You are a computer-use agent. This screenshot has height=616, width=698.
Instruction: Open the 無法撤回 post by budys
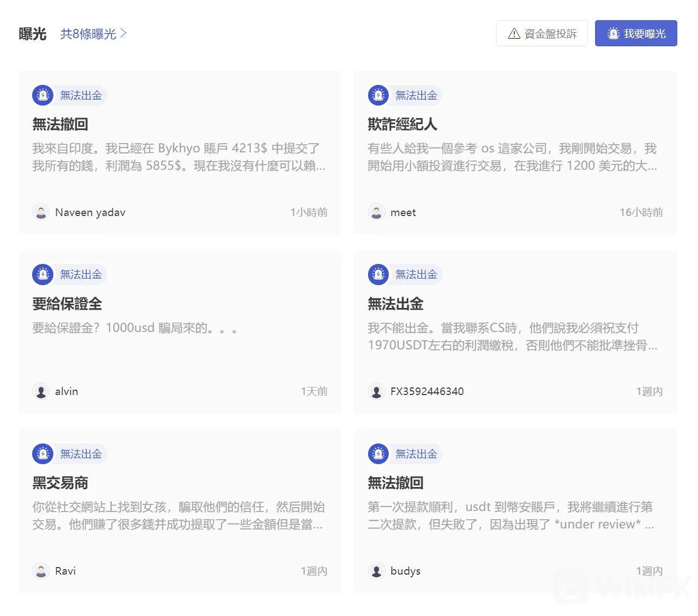click(x=395, y=483)
